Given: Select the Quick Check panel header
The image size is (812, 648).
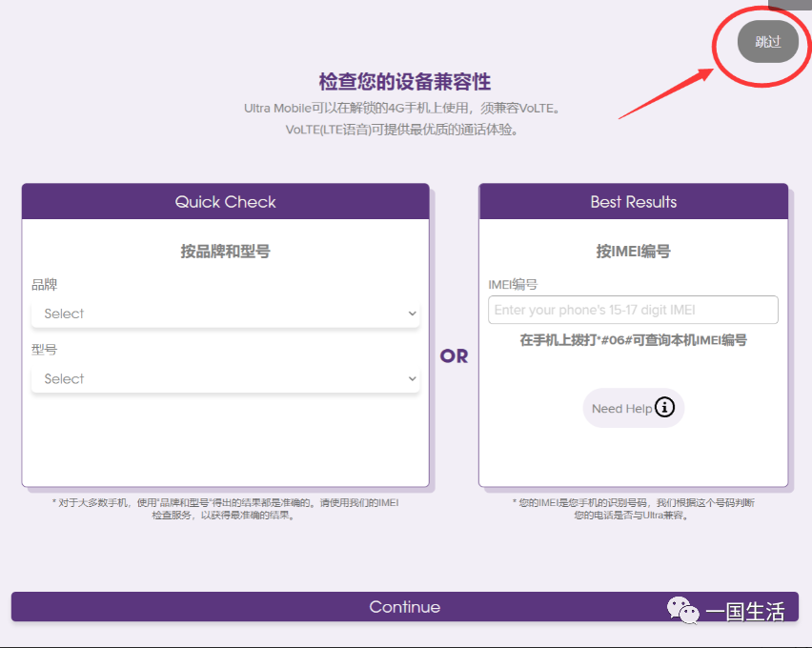Looking at the screenshot, I should point(225,201).
